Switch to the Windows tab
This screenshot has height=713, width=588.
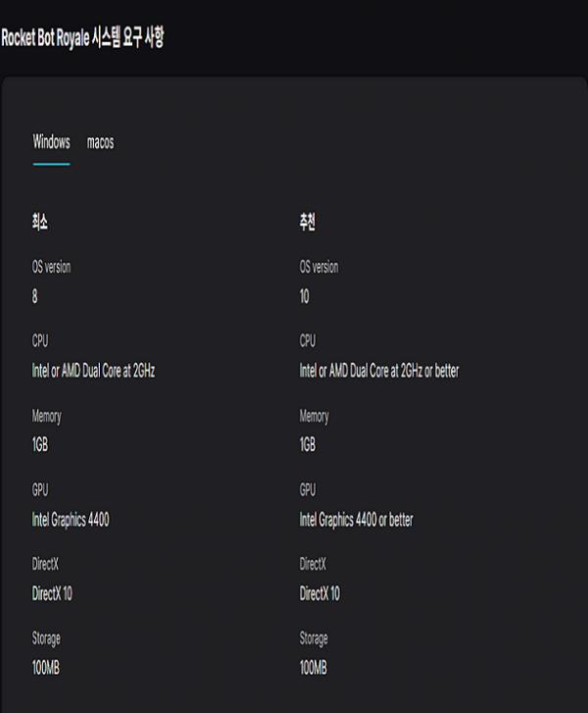[x=51, y=143]
